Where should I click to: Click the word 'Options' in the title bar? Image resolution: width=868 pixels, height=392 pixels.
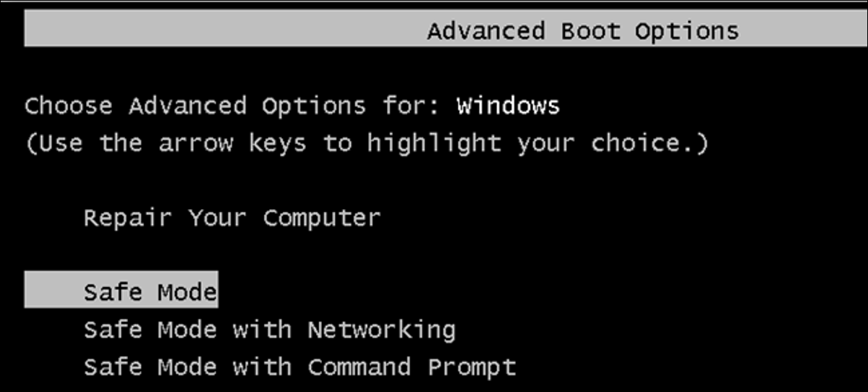[686, 31]
